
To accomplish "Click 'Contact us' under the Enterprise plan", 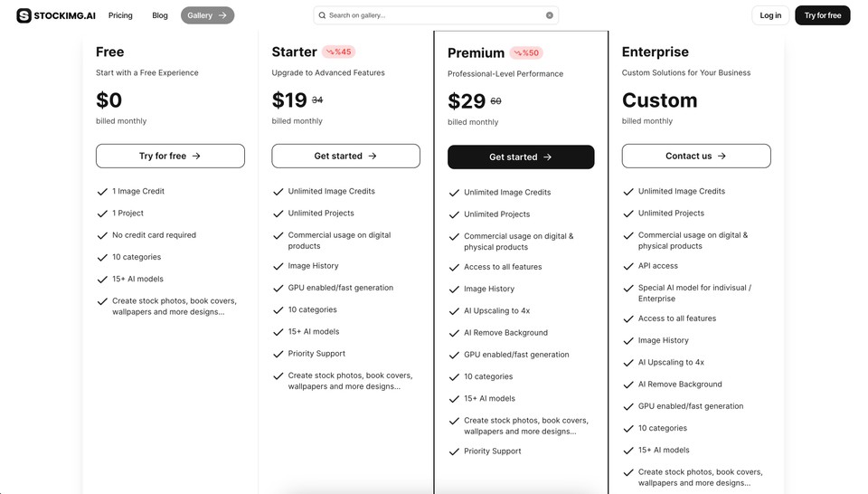I will coord(696,157).
